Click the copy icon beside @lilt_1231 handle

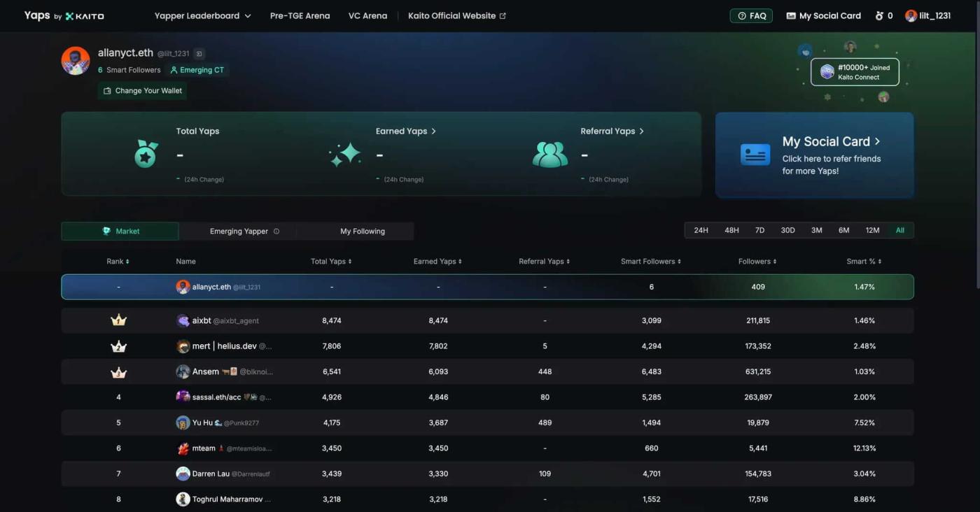coord(199,54)
